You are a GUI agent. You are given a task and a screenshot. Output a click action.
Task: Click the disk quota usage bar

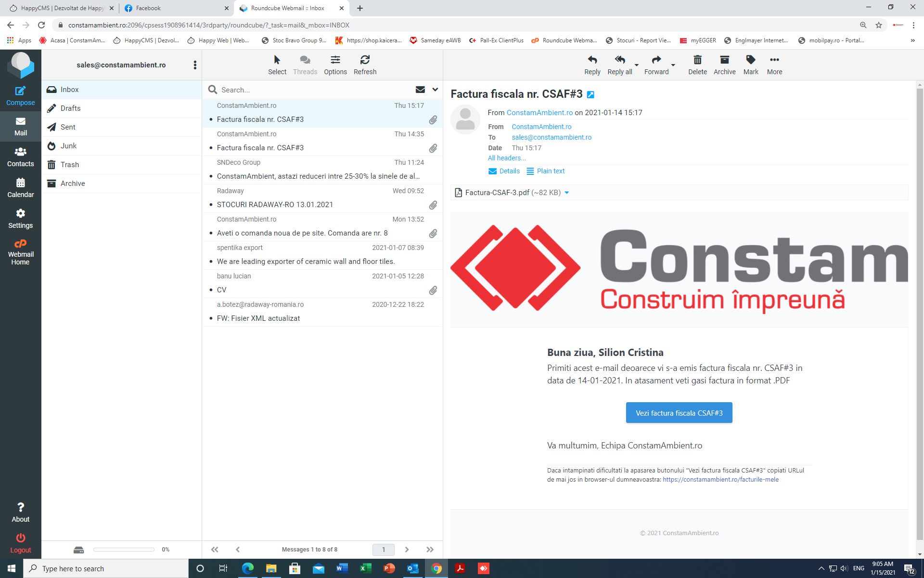click(x=124, y=550)
